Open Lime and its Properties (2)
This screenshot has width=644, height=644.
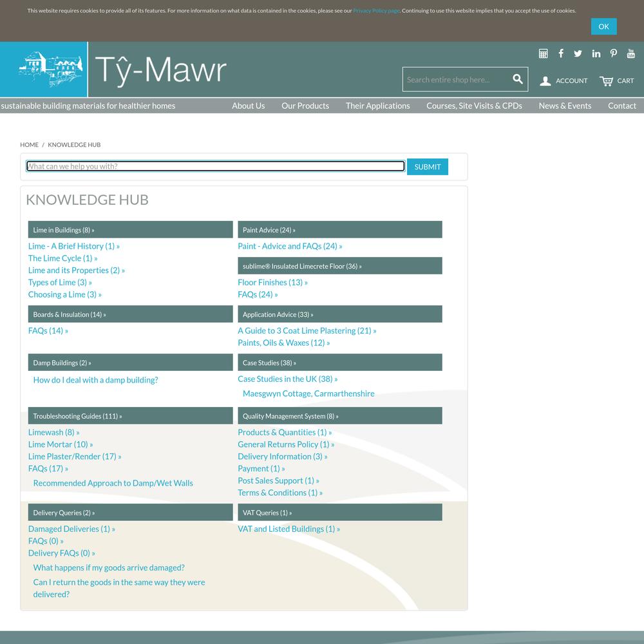[77, 270]
